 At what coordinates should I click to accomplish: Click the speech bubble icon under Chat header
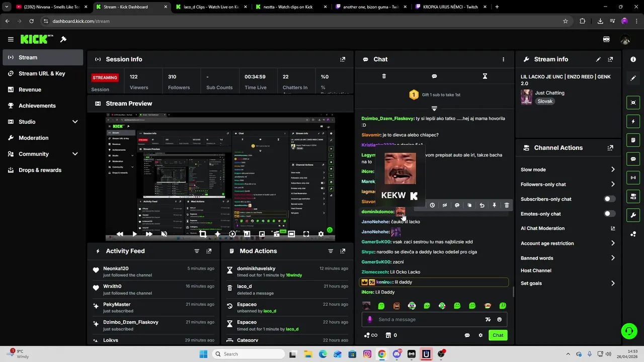pyautogui.click(x=434, y=76)
